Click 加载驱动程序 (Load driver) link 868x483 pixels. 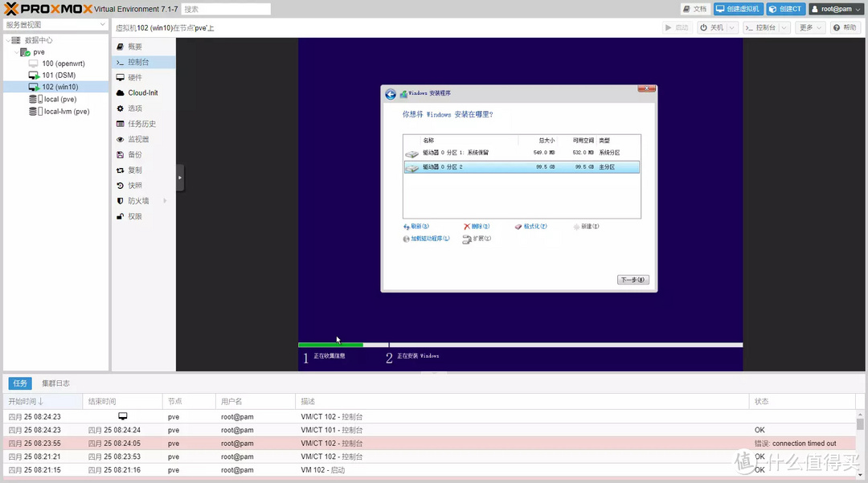(x=429, y=239)
